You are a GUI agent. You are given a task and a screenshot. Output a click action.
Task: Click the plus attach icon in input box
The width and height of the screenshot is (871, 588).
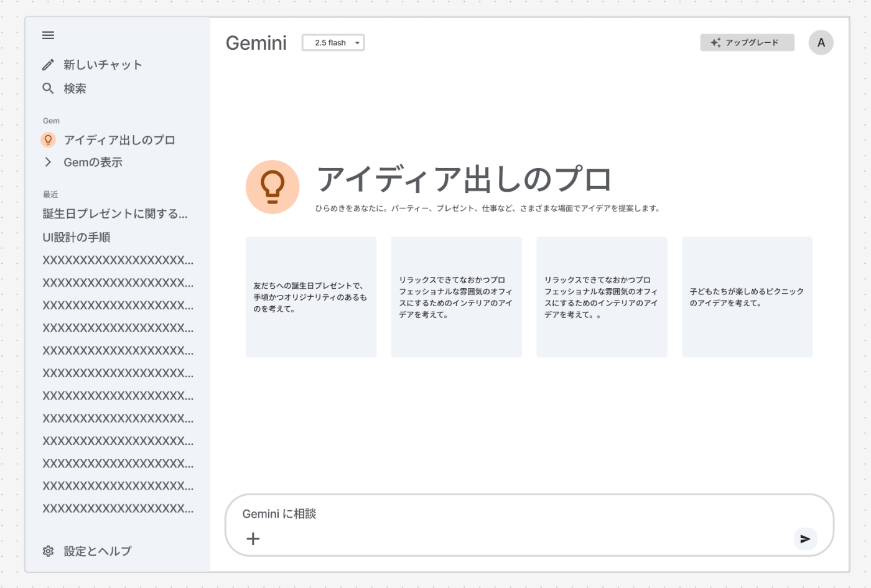(253, 539)
